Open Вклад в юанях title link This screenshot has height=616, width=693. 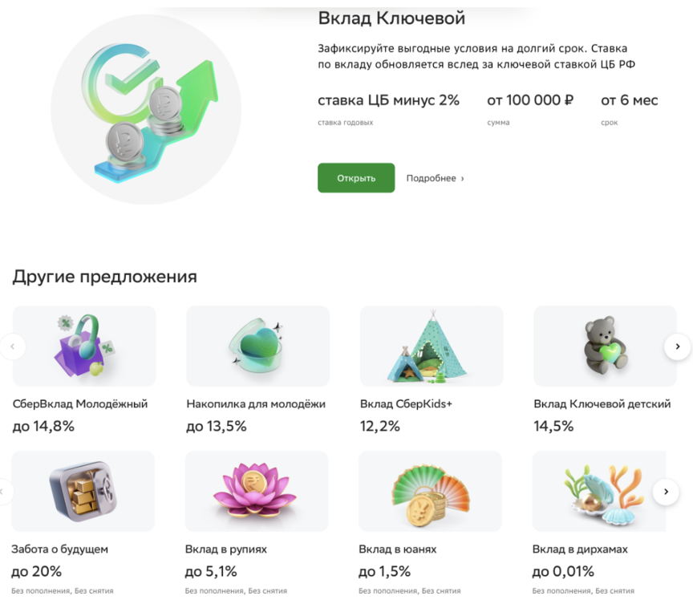pyautogui.click(x=397, y=549)
